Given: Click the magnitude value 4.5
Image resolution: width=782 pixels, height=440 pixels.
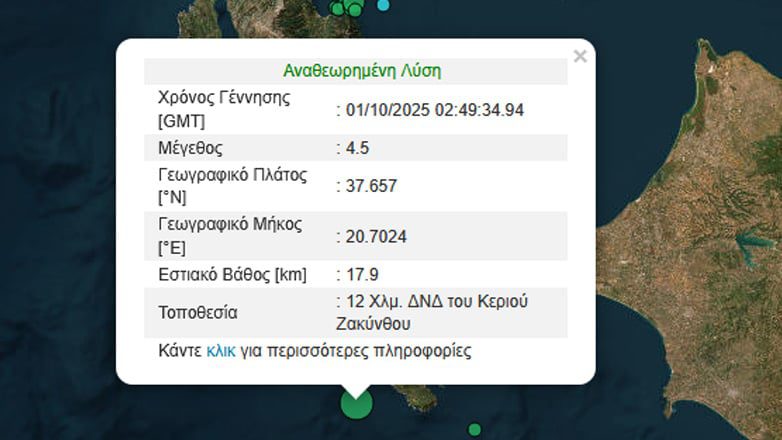Looking at the screenshot, I should 357,148.
